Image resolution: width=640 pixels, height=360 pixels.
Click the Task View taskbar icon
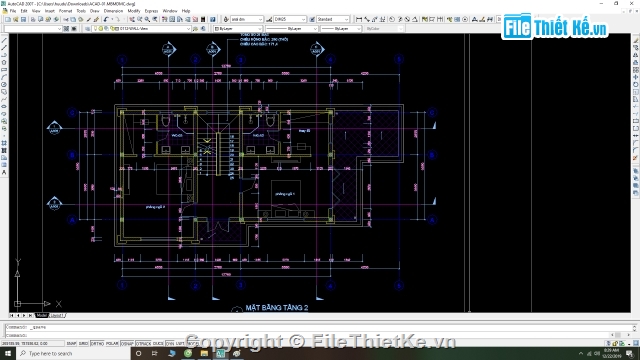[x=155, y=353]
